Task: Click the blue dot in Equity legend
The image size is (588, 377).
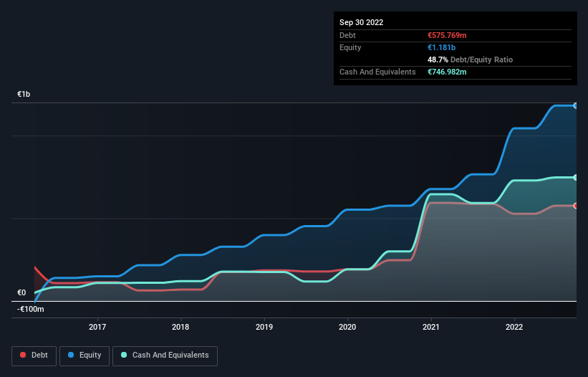Action: [x=71, y=355]
